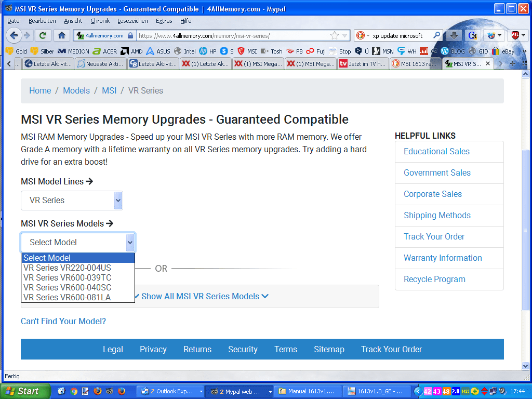Open the Sitemap footer link
This screenshot has width=532, height=399.
329,349
